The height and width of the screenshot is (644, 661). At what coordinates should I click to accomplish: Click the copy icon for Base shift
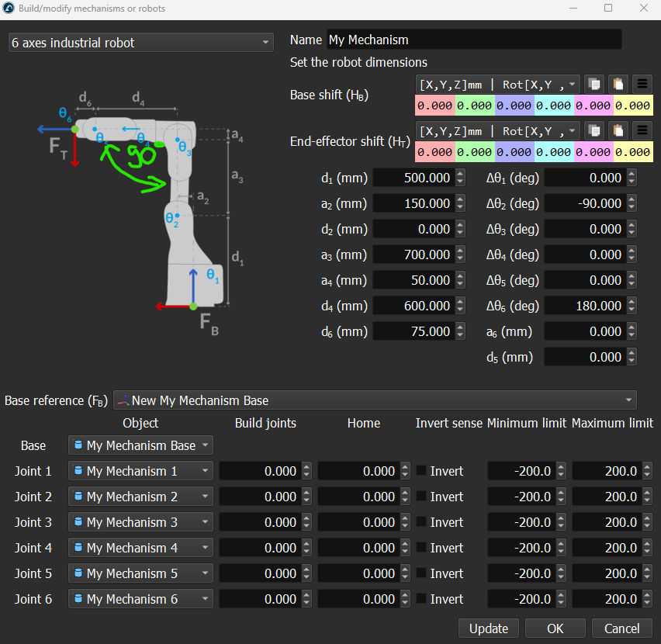(x=594, y=84)
